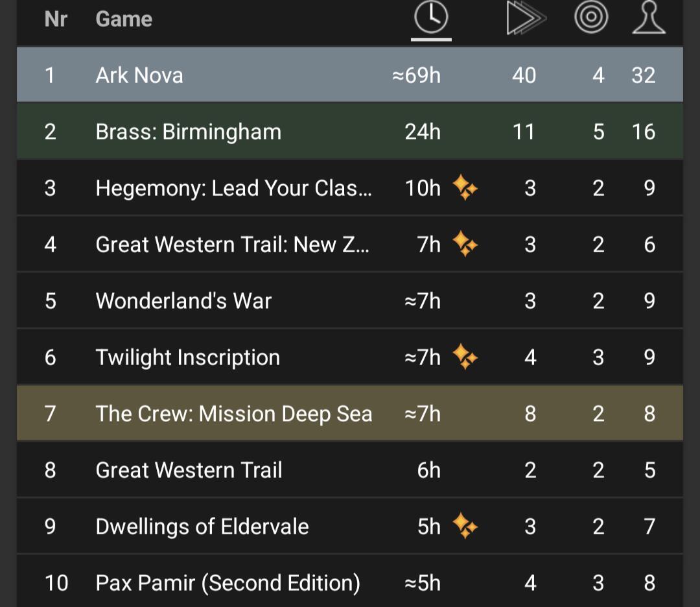Open Dwellings of Eldervale game name
700x607 pixels.
[x=202, y=526]
